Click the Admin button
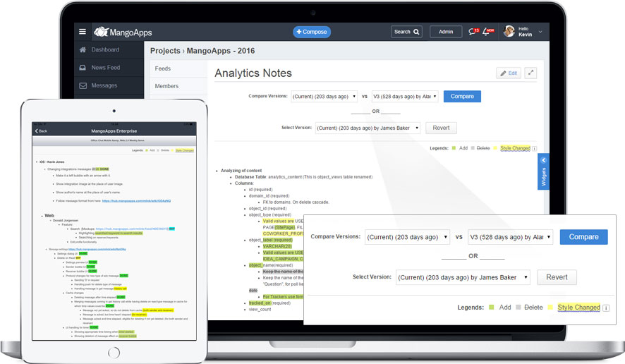 pyautogui.click(x=446, y=32)
